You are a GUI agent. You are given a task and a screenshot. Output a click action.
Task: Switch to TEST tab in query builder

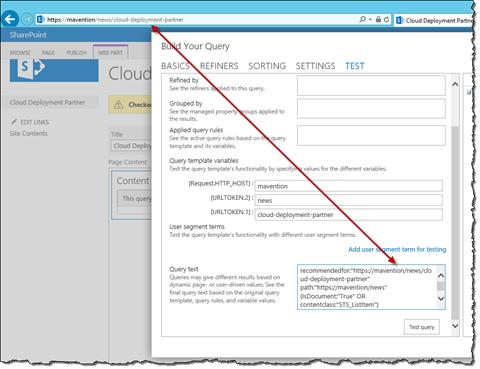[x=355, y=66]
